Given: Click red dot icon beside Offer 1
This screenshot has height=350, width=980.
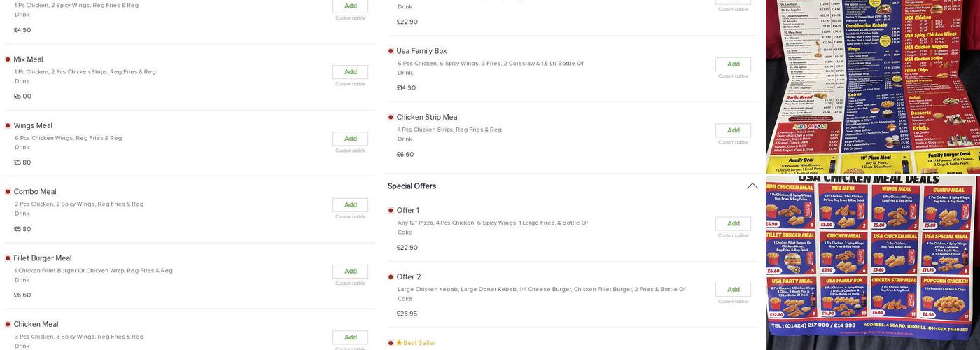Looking at the screenshot, I should 391,211.
